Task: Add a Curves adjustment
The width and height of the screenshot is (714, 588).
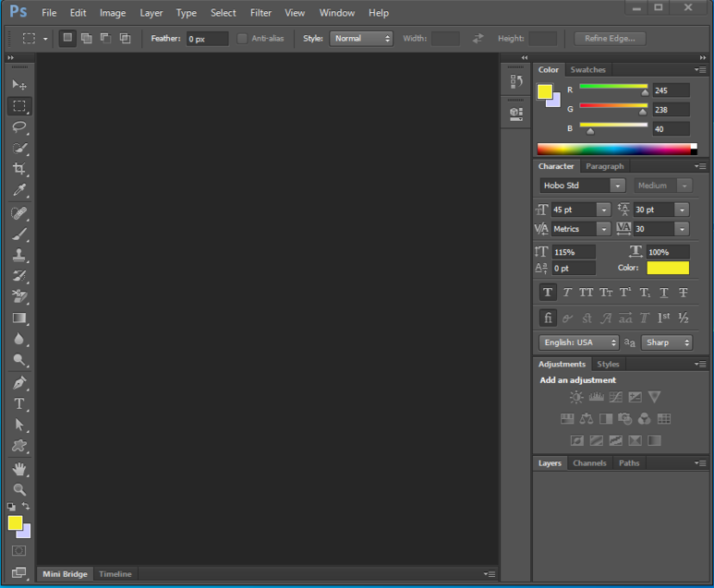Action: [616, 397]
